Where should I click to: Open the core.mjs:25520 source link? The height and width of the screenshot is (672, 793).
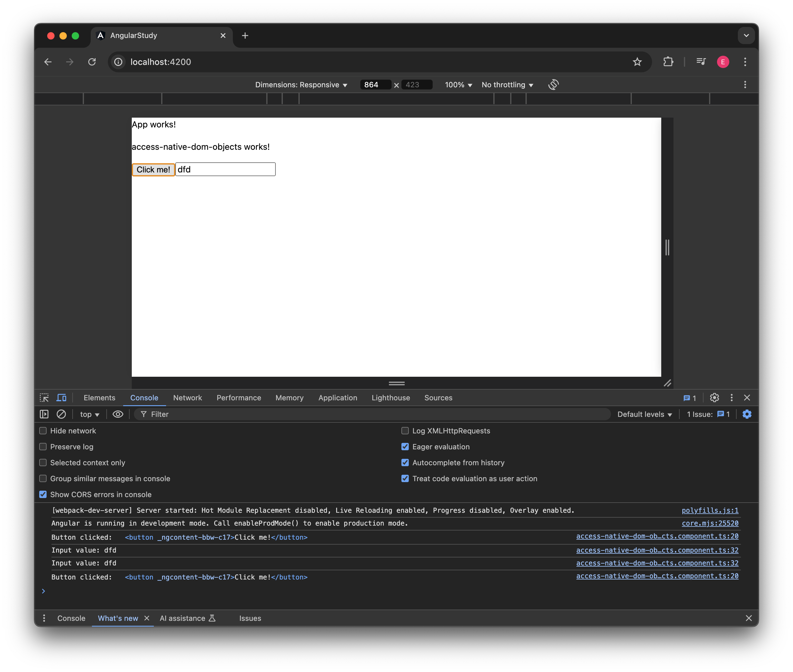tap(710, 523)
